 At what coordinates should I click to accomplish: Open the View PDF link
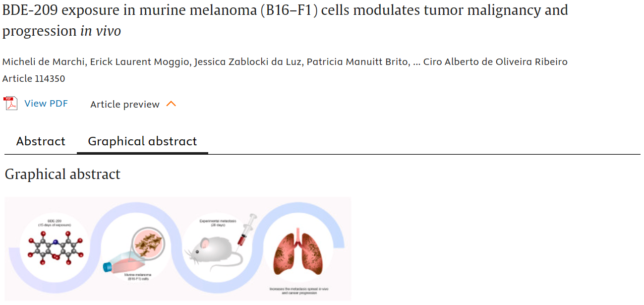coord(46,104)
